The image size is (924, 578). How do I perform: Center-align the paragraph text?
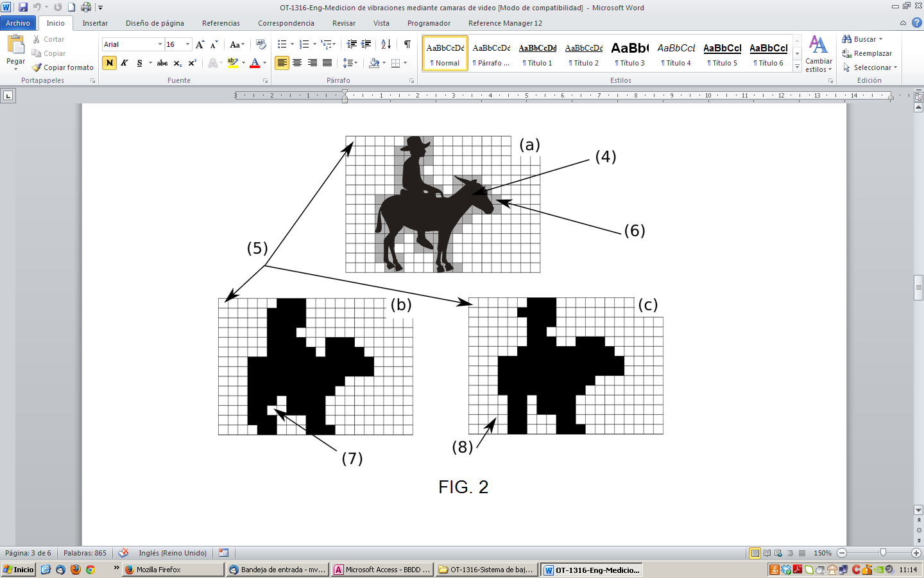(x=297, y=63)
